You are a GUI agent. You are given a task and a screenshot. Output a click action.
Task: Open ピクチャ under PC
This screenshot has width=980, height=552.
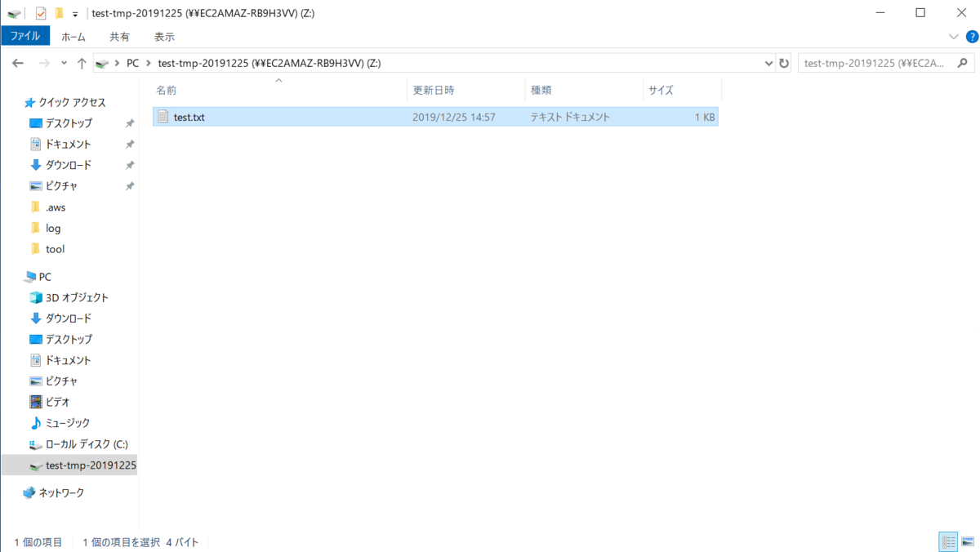61,381
